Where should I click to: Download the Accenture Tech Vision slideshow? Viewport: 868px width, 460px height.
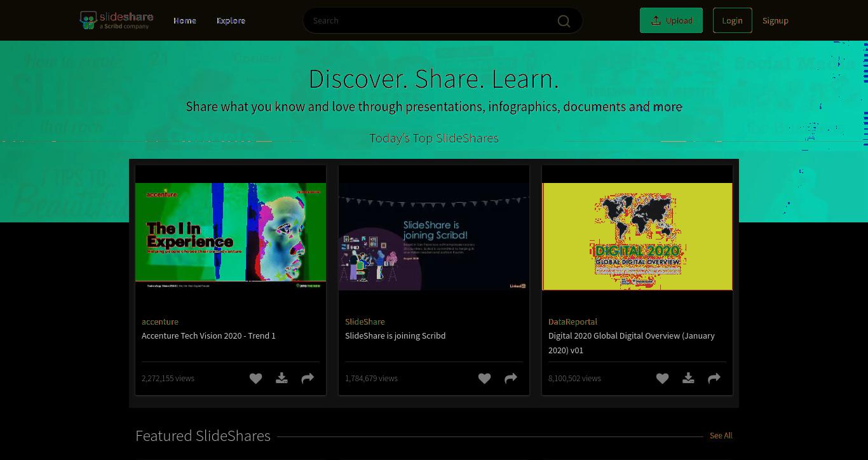click(x=281, y=378)
